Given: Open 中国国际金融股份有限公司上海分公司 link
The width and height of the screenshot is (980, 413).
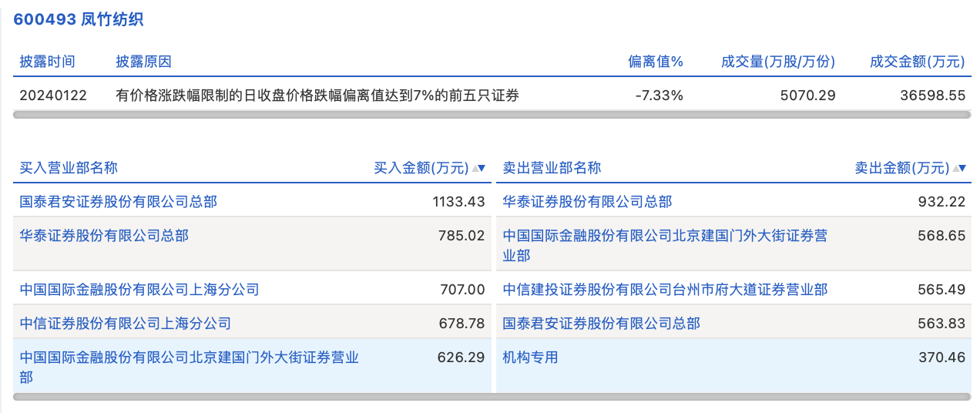Looking at the screenshot, I should pos(139,290).
